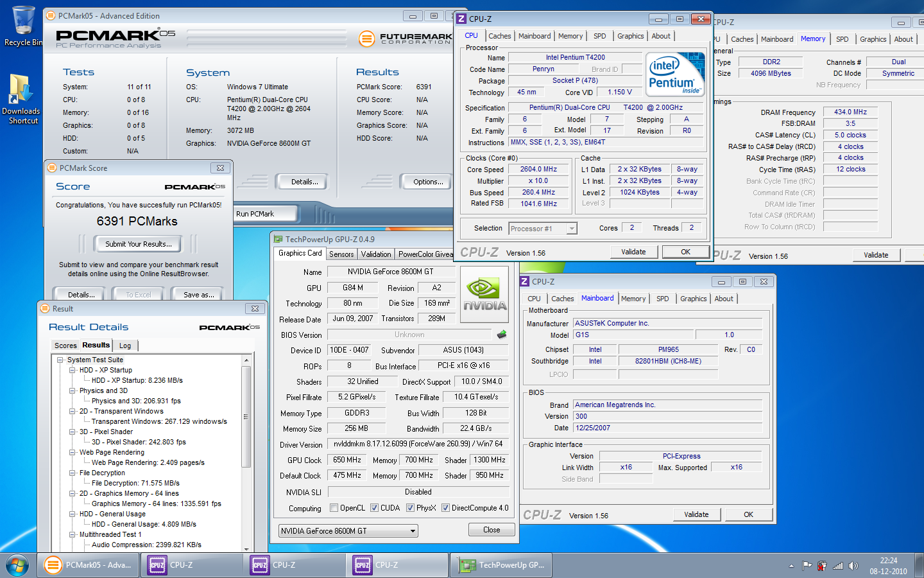Show hidden tray icons arrow
Image resolution: width=924 pixels, height=578 pixels.
[791, 566]
